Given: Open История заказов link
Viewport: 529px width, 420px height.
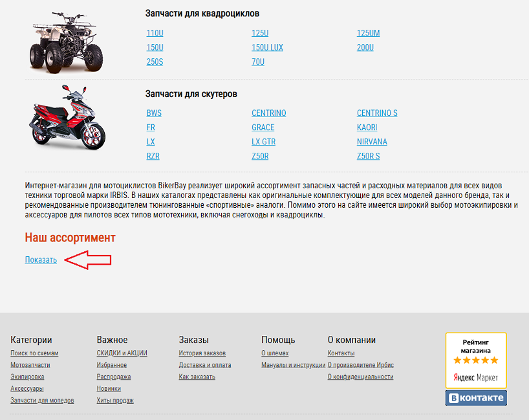Looking at the screenshot, I should click(202, 353).
